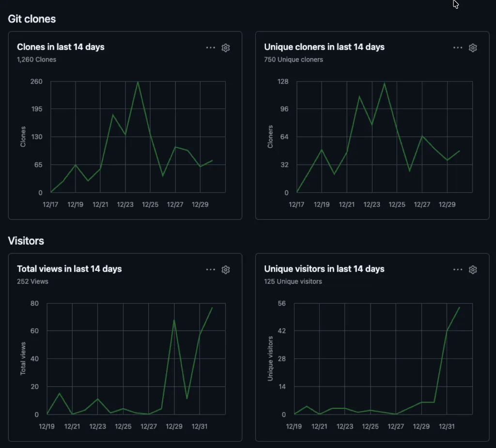
Task: Open the gear settings on Unique visitors chart
Action: tap(473, 269)
